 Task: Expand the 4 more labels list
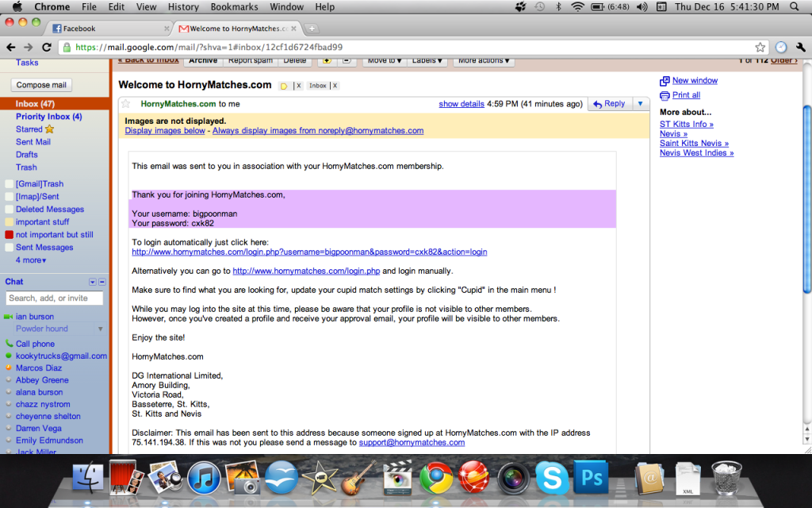(31, 260)
